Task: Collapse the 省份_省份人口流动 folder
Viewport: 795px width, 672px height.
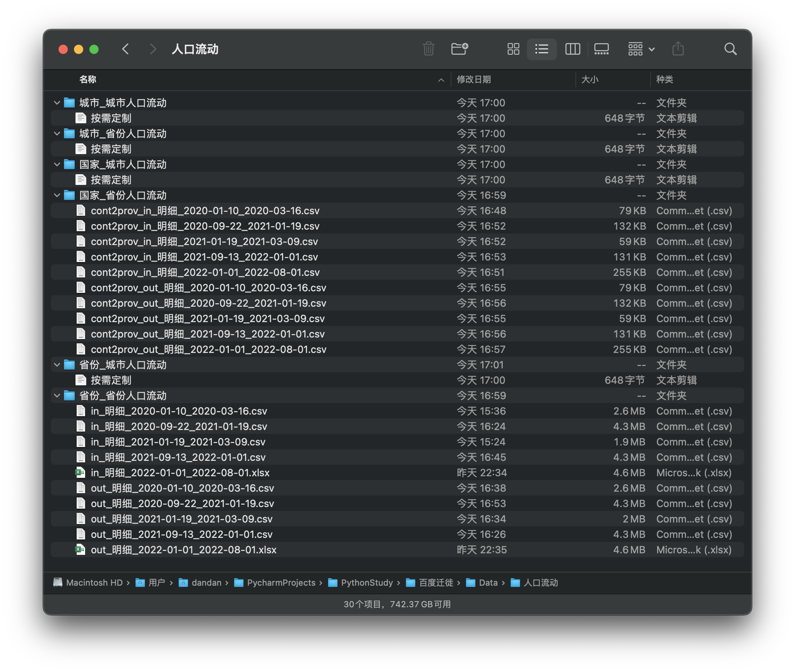Action: (x=57, y=396)
